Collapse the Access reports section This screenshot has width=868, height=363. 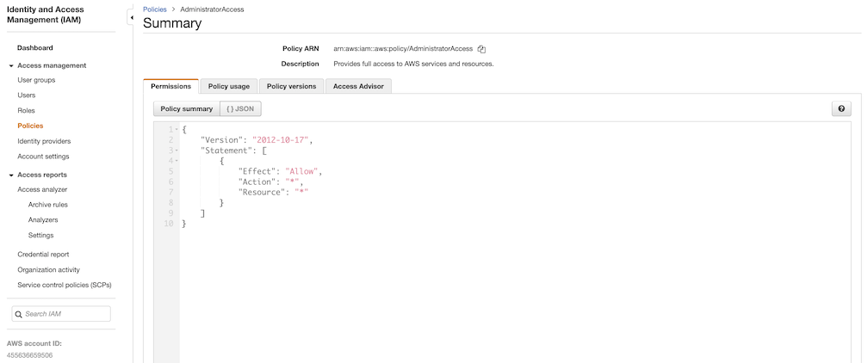[x=11, y=175]
